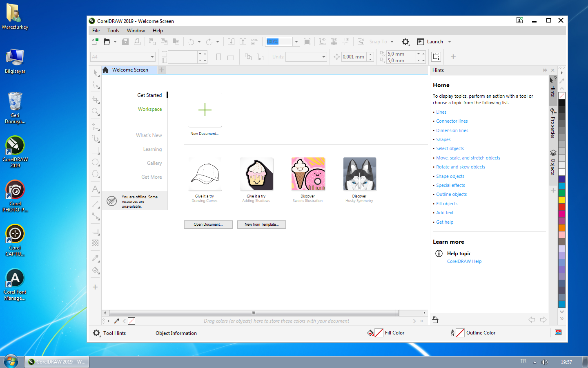Click the nudge distance 0,001 mm field
Screen dimensions: 588x368
(354, 57)
